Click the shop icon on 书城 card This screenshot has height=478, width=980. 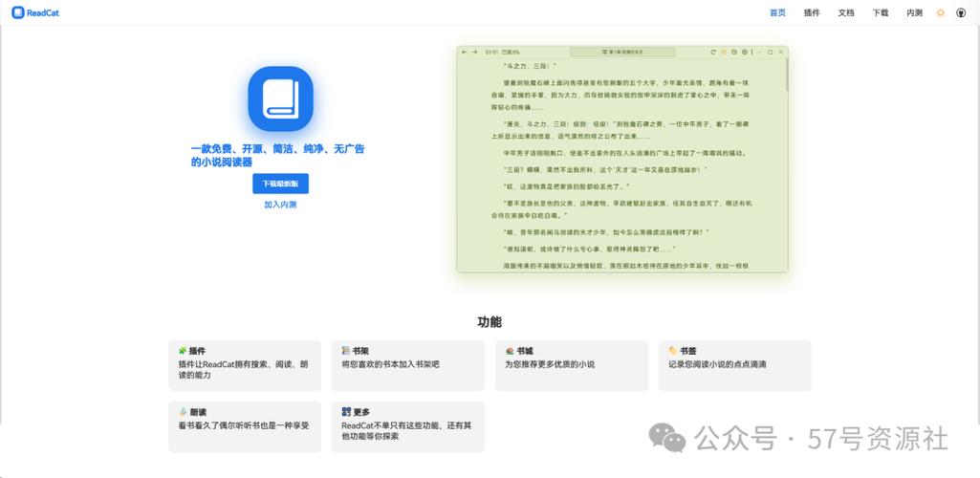tap(510, 351)
